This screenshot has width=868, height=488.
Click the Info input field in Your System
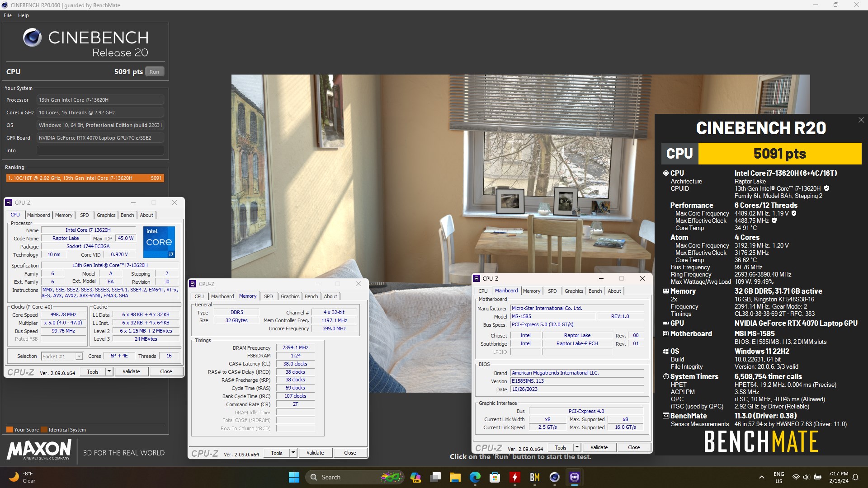[x=100, y=150]
